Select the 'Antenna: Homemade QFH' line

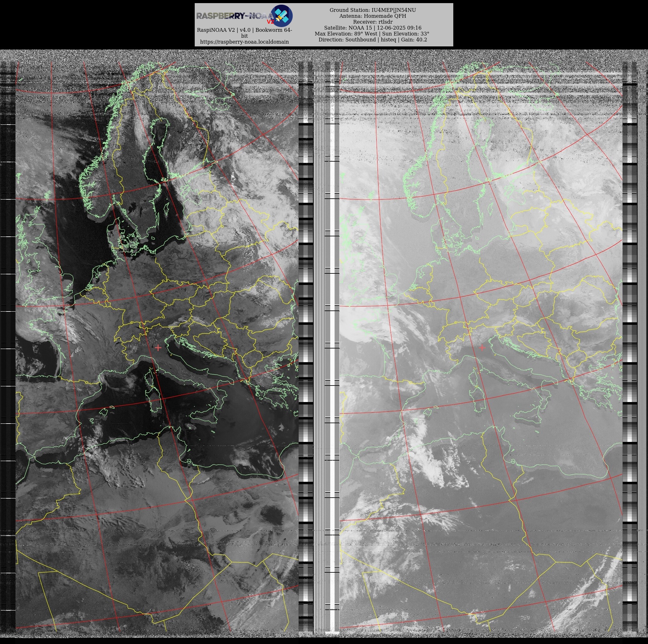coord(373,16)
